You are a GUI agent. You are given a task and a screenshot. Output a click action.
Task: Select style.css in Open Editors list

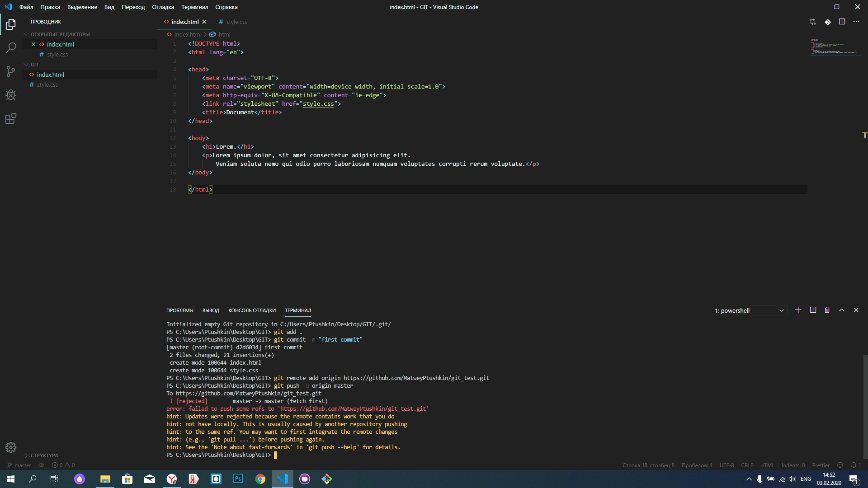click(x=90, y=54)
